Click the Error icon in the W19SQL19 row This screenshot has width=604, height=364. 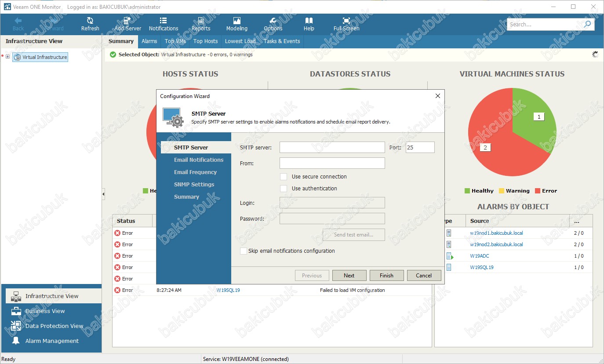pyautogui.click(x=117, y=290)
